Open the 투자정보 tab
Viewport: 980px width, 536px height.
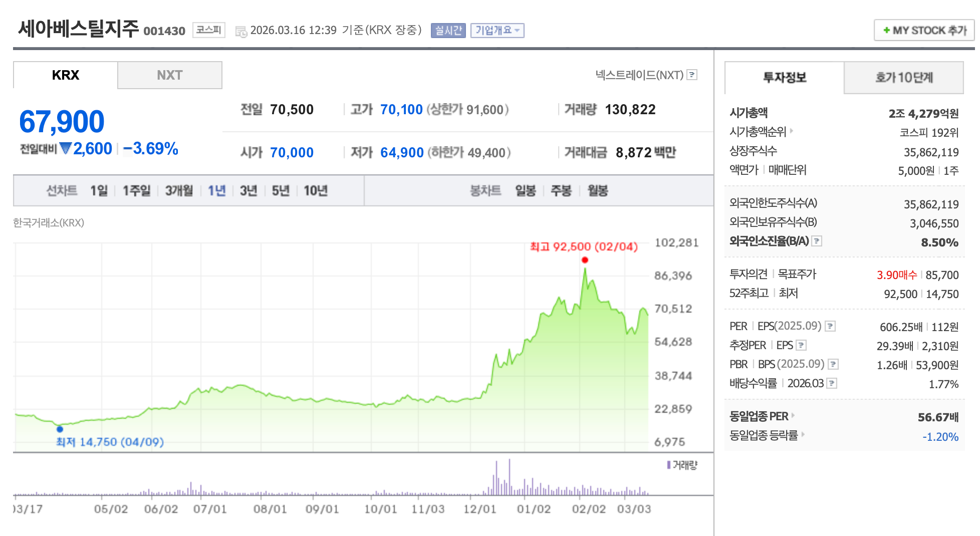pyautogui.click(x=785, y=78)
